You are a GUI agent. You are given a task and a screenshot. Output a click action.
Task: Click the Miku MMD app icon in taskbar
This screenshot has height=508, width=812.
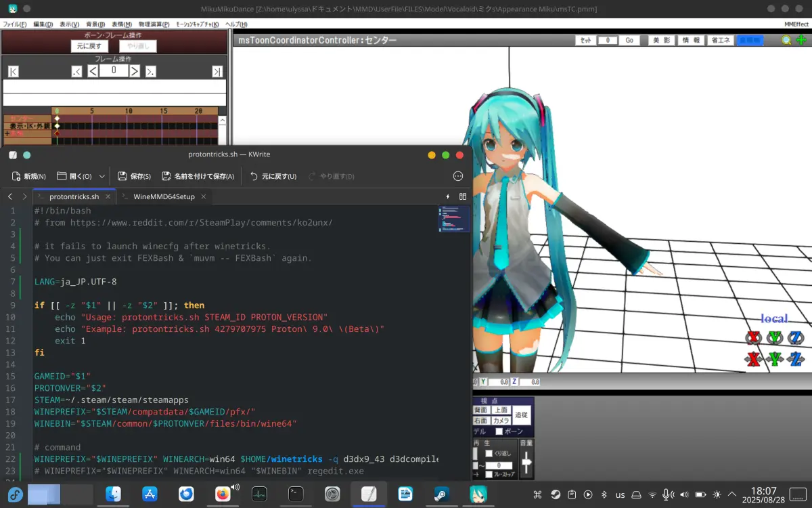[478, 494]
